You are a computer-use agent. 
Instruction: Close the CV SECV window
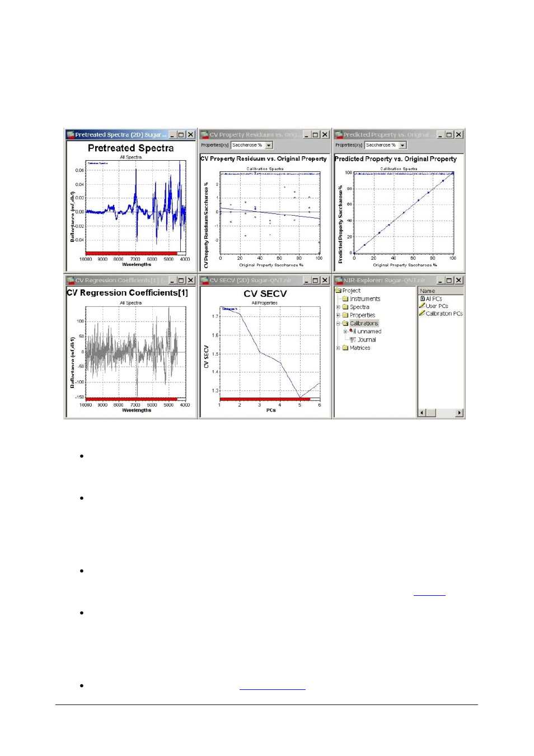coord(325,281)
